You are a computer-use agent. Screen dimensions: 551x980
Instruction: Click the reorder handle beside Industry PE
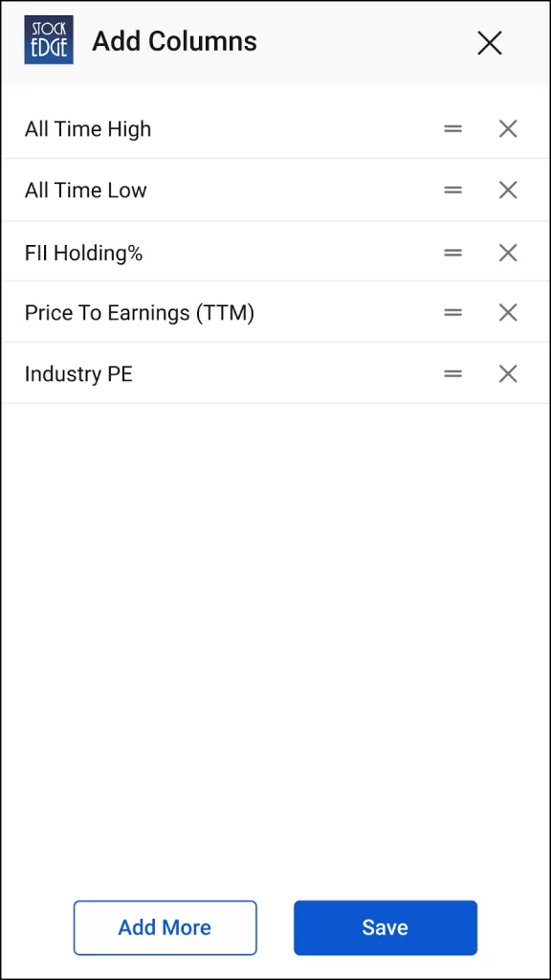(x=452, y=373)
